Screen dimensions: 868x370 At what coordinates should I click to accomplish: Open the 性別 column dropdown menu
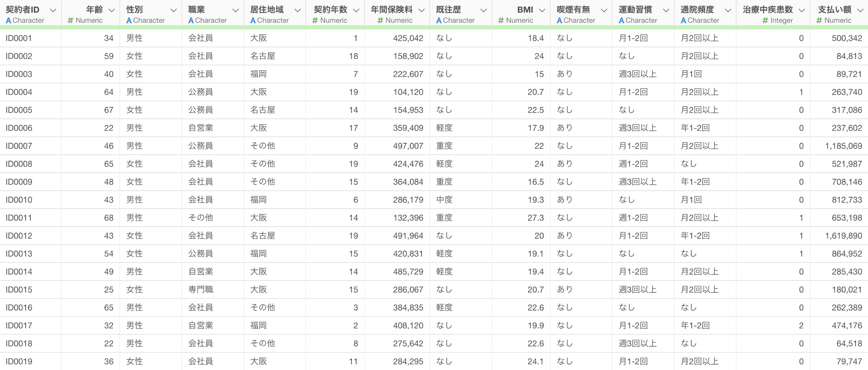(174, 11)
